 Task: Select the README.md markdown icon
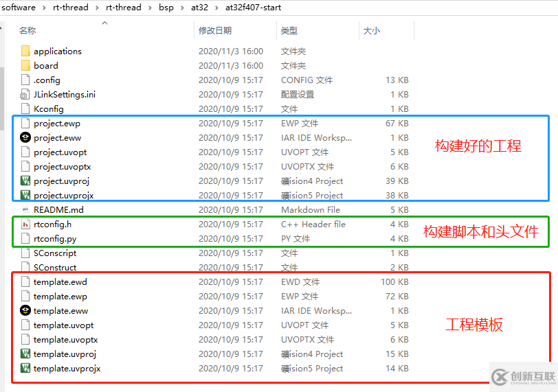(x=25, y=209)
